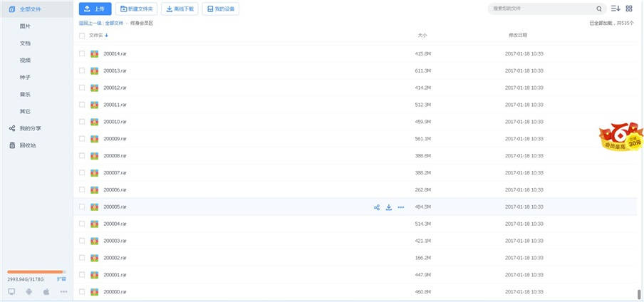Click the orange storage usage bar
This screenshot has height=302, width=644.
(36, 271)
